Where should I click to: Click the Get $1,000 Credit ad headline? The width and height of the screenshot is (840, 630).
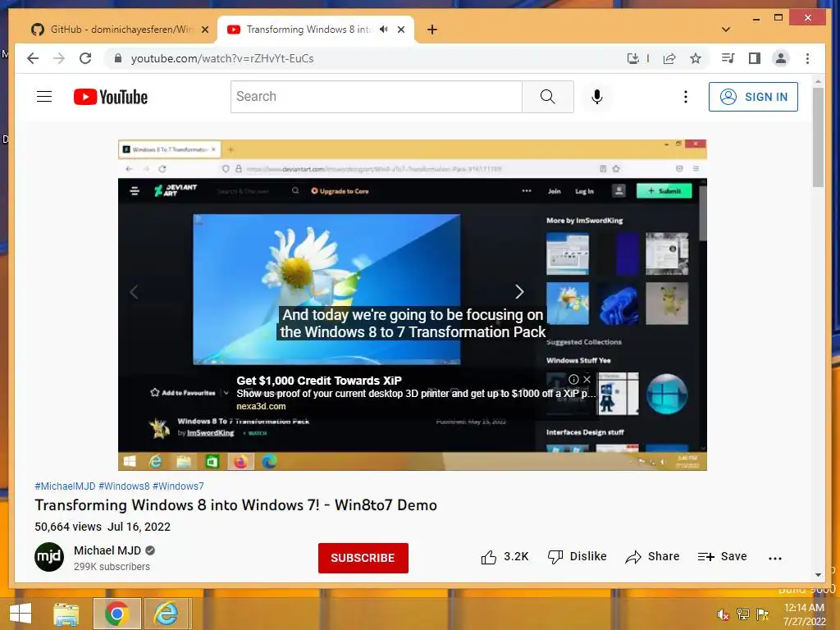319,381
